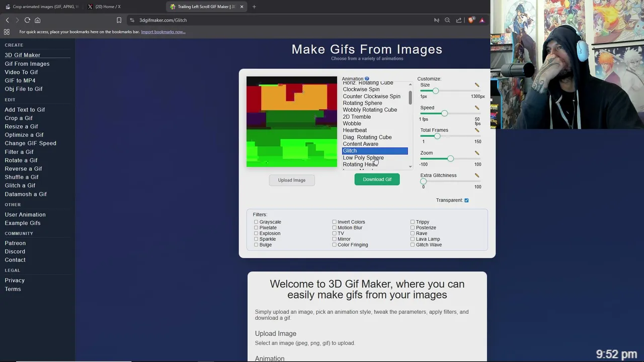Select 2D Tremble animation
Image resolution: width=644 pixels, height=362 pixels.
click(x=375, y=117)
